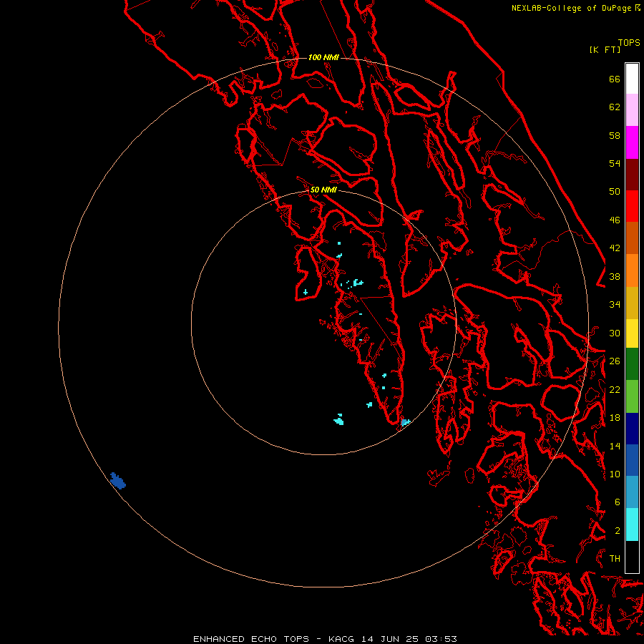The width and height of the screenshot is (644, 644).
Task: Click the 100 NMI range ring label
Action: tap(323, 57)
